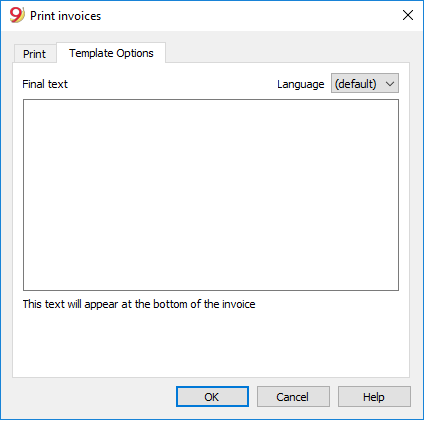This screenshot has width=424, height=421.
Task: Accept template options via OK
Action: (212, 397)
